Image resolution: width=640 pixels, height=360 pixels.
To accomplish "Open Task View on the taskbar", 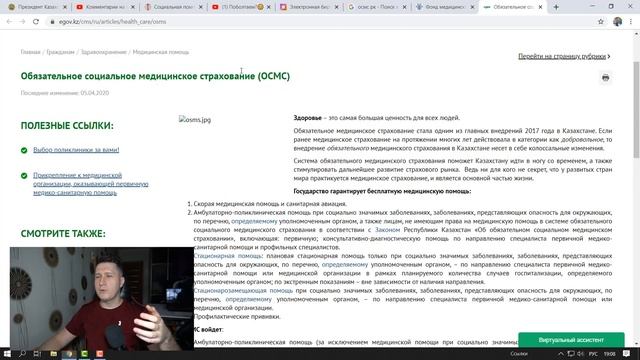I will (38, 353).
